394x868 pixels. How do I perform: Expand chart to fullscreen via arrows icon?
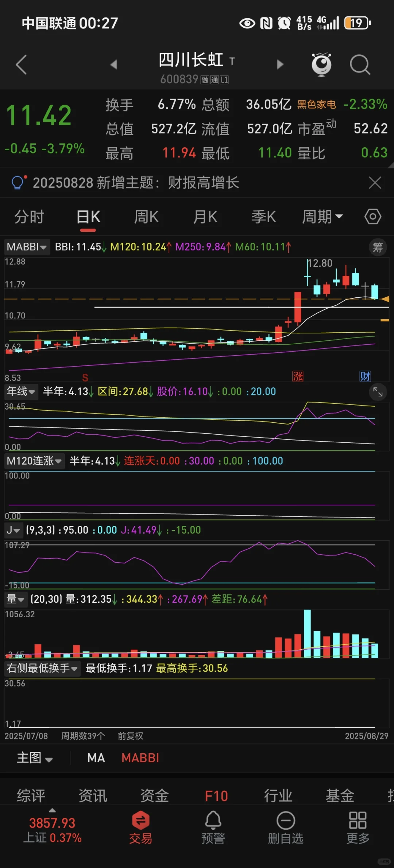(x=378, y=392)
